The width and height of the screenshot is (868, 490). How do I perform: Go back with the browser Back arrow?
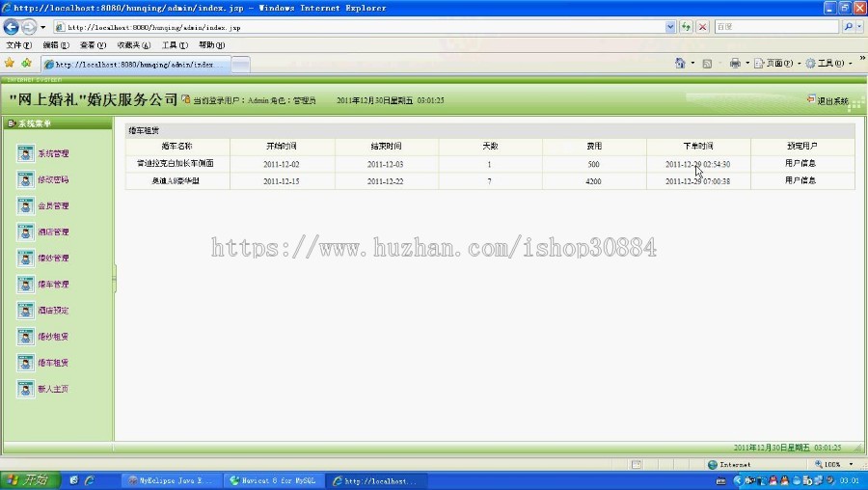[11, 27]
